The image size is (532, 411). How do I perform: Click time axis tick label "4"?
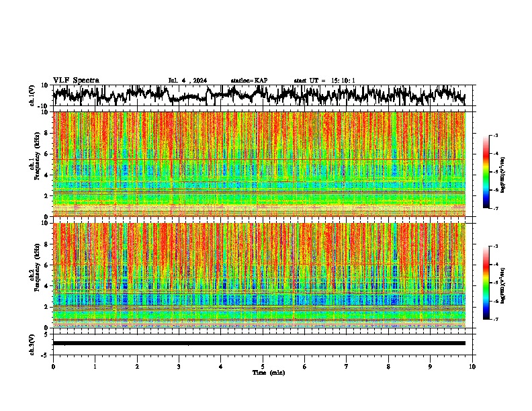221,367
